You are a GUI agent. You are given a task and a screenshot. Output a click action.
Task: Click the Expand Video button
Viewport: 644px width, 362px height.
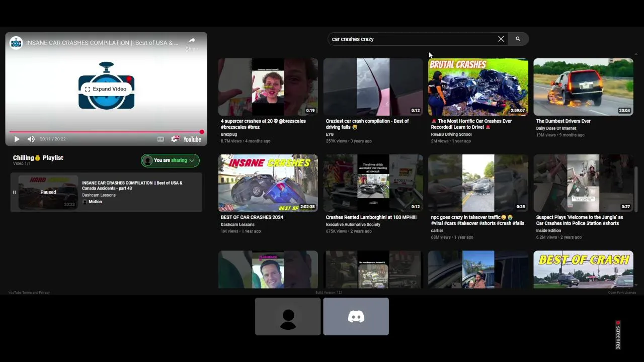click(x=106, y=89)
